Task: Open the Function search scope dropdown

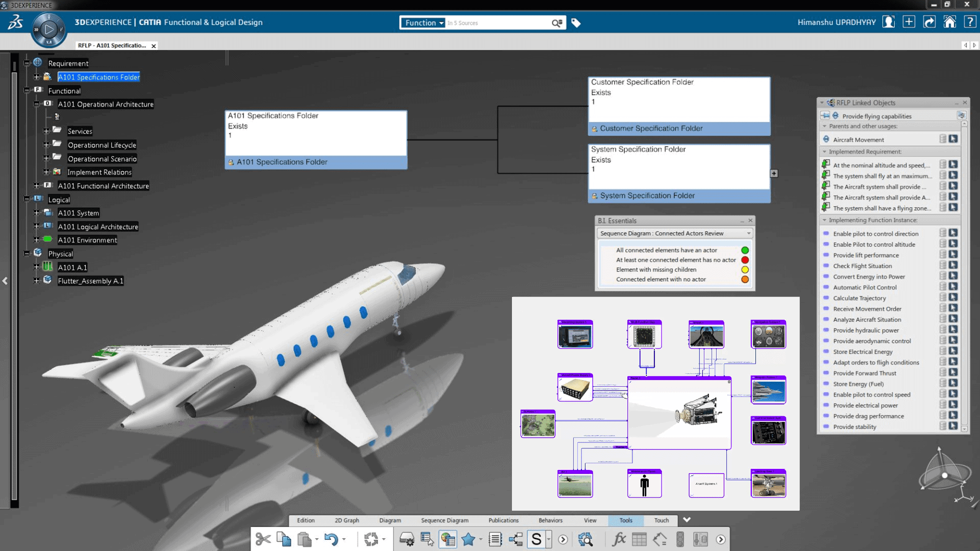Action: (x=424, y=23)
